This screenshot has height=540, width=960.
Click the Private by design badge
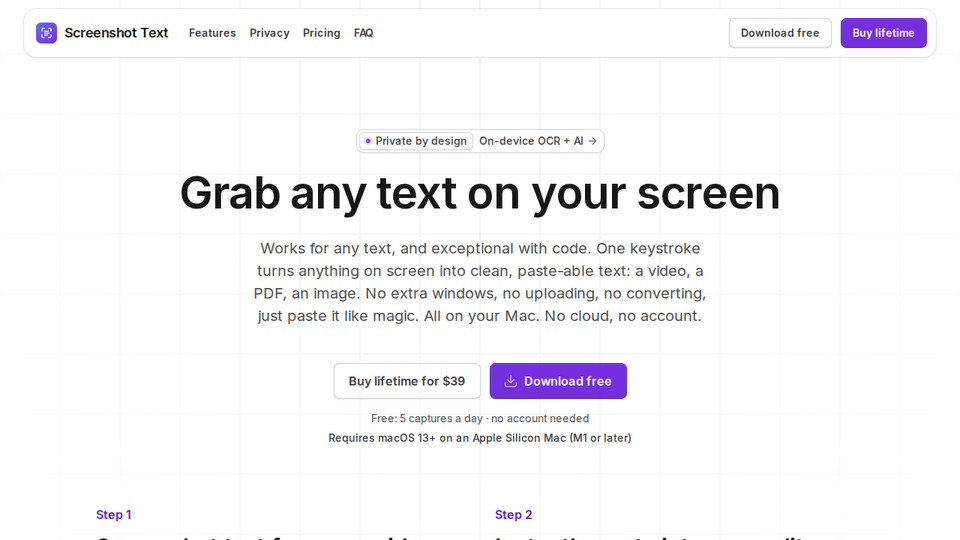pyautogui.click(x=416, y=141)
